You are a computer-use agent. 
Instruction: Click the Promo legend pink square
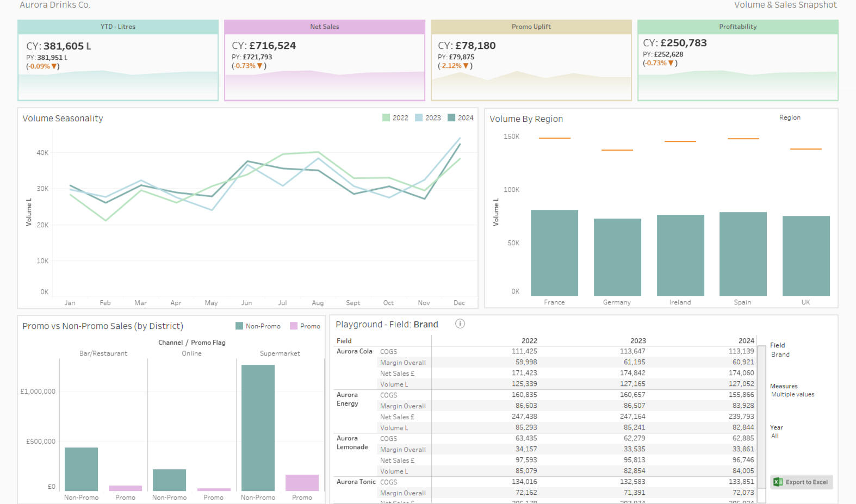pos(294,326)
